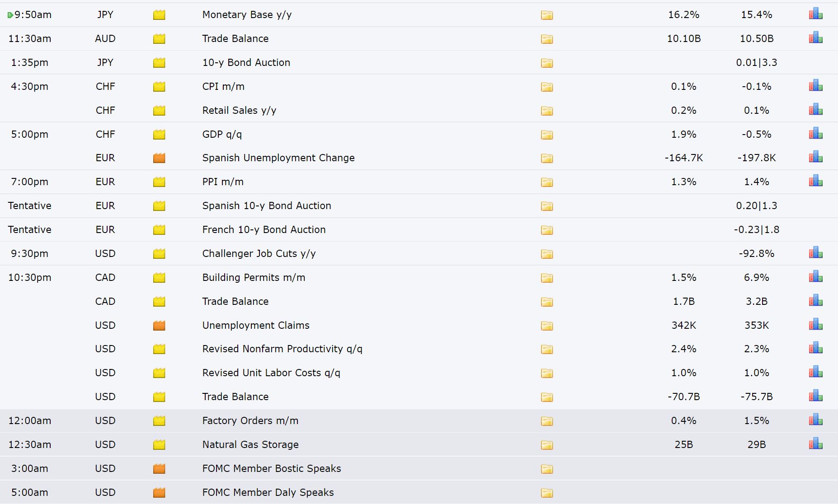Click previous value 0.01|3.3 for JPY bond
This screenshot has height=504, width=838.
[757, 62]
